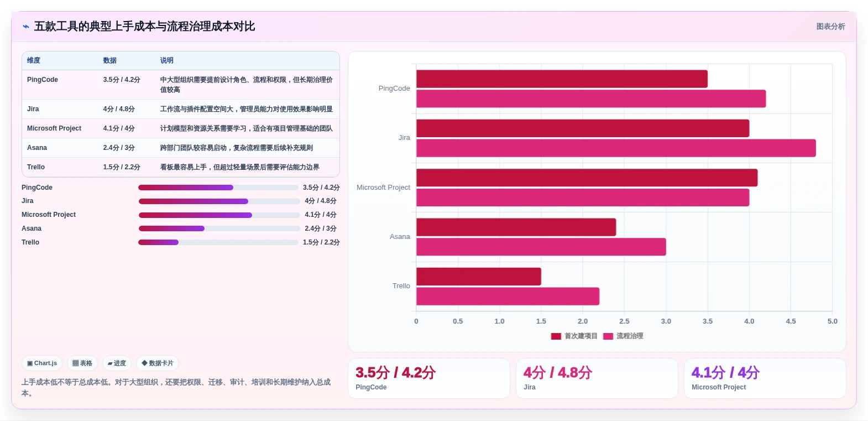The width and height of the screenshot is (868, 421).
Task: Toggle the 流程治理 legend swatch
Action: 608,336
